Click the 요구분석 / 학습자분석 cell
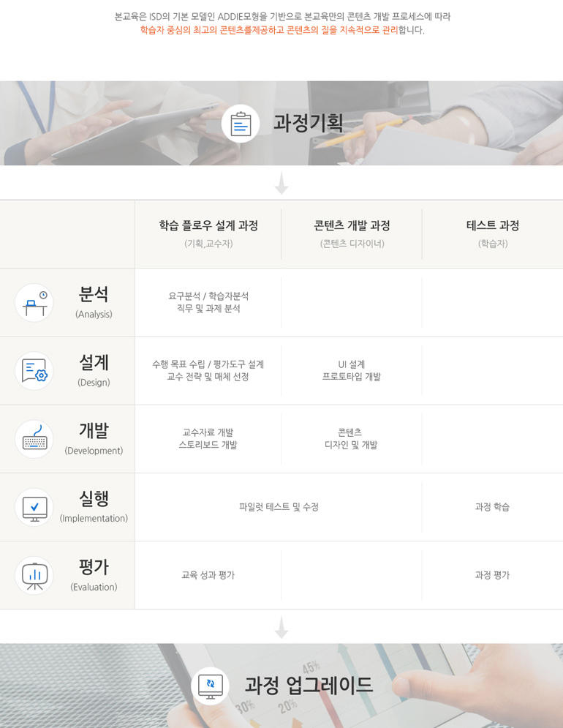The image size is (563, 728). (x=208, y=302)
